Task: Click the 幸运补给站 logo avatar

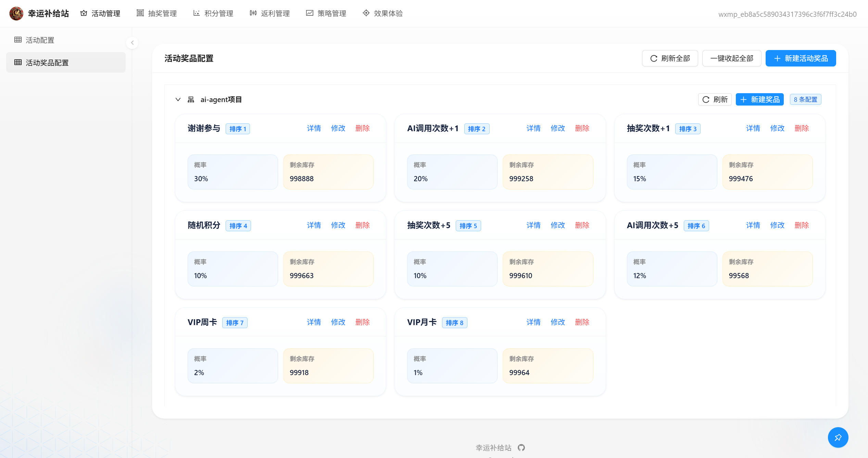Action: (x=16, y=13)
